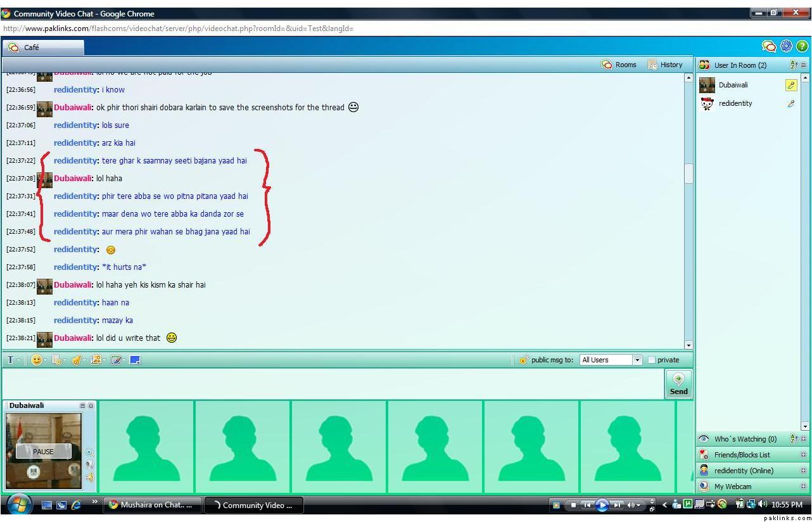
Task: Expand the Friends/Blocks List panel
Action: point(803,455)
